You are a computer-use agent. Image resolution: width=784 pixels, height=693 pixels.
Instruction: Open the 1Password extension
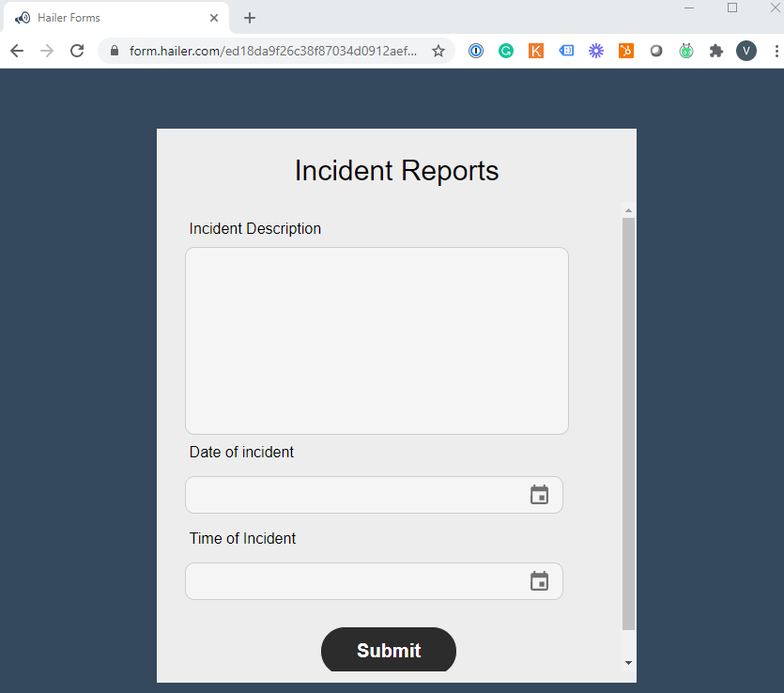(476, 51)
